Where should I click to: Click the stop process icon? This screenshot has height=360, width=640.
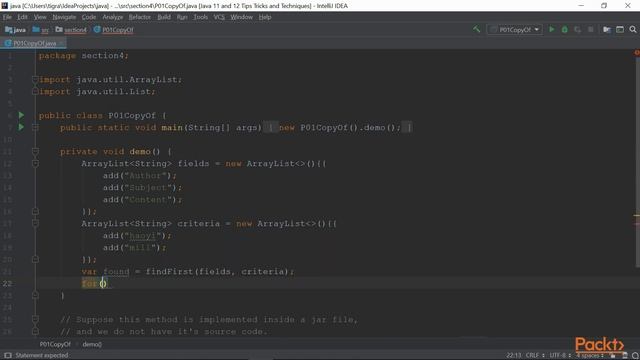[x=590, y=29]
